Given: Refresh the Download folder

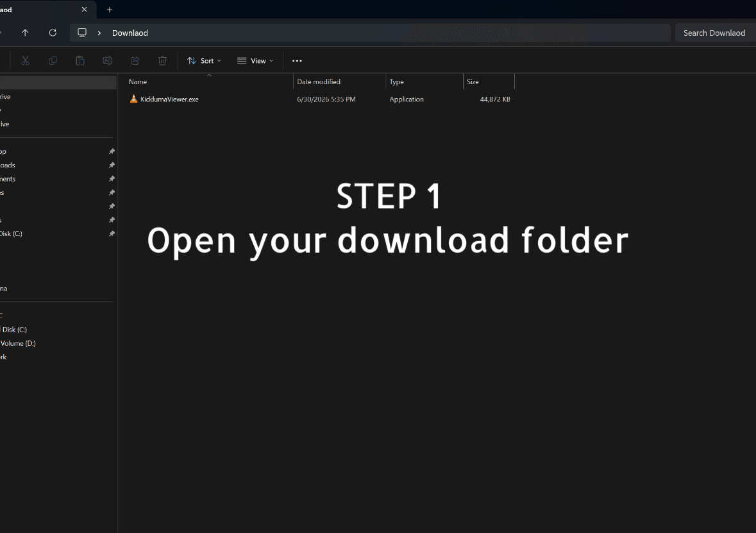Looking at the screenshot, I should (x=53, y=33).
